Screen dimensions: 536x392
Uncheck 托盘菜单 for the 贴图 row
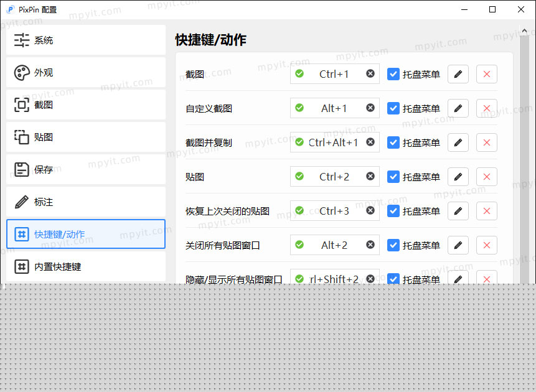click(393, 177)
